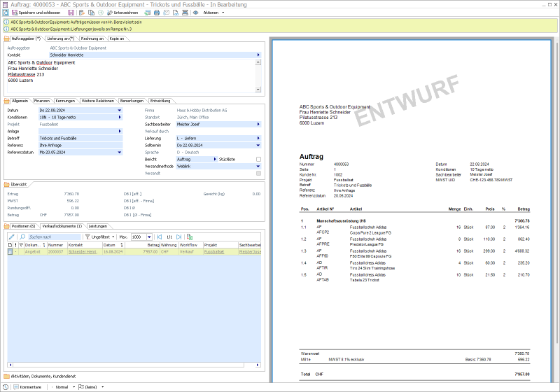Click the Sachbearbeiter Meister Josef arrow
This screenshot has width=560, height=392.
pos(258,124)
